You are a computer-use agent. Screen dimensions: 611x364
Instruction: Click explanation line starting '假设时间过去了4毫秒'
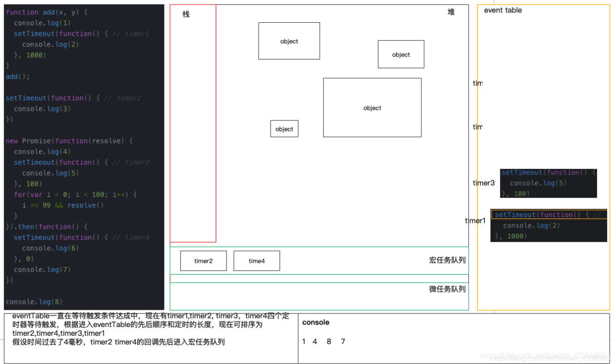pyautogui.click(x=119, y=342)
